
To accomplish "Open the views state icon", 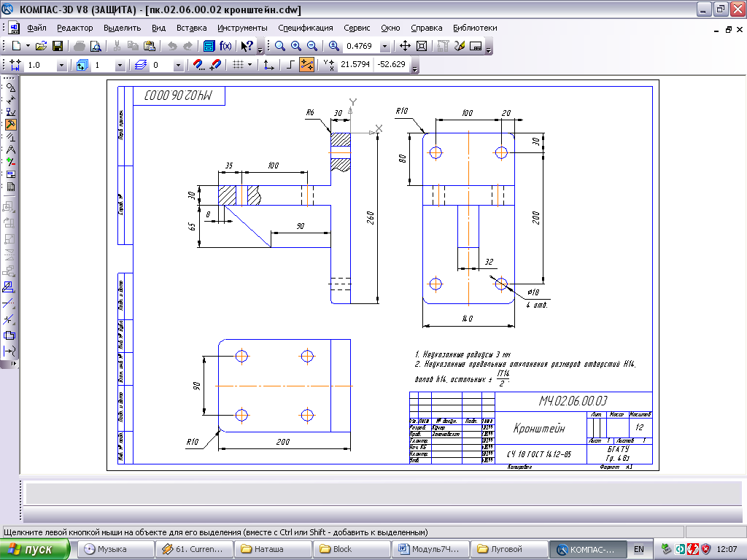I will coord(82,65).
